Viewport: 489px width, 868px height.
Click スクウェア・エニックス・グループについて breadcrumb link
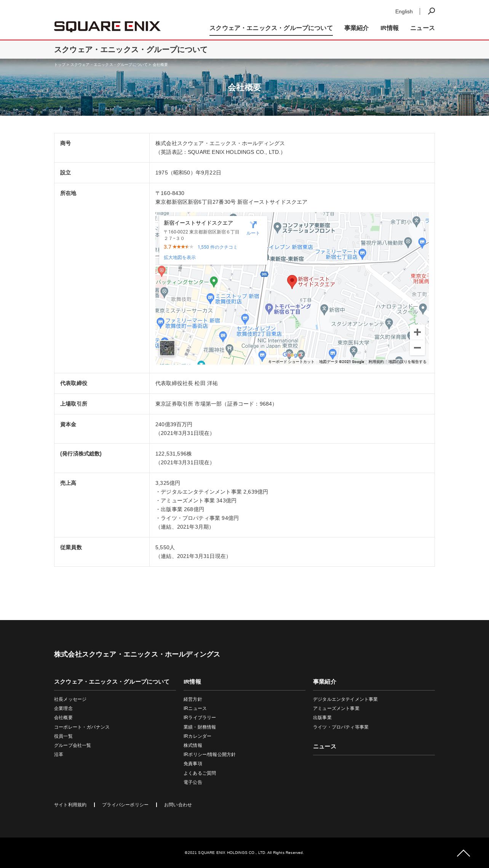(109, 65)
